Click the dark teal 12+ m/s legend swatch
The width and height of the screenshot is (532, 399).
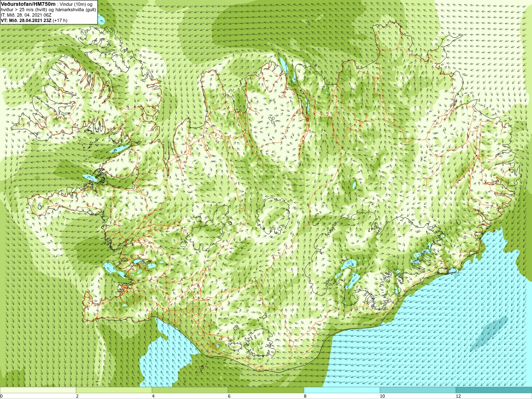pyautogui.click(x=494, y=390)
